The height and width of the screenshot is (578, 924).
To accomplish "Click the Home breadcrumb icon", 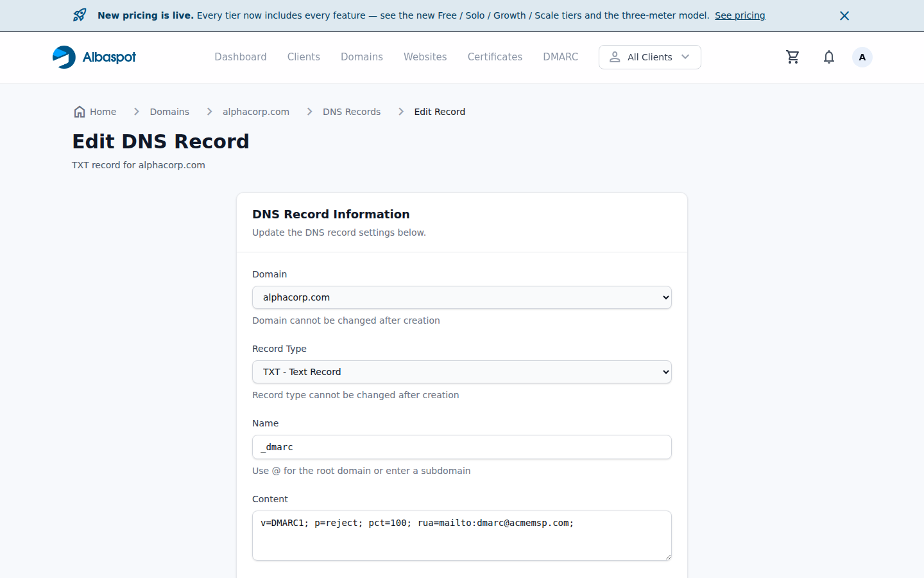I will tap(80, 112).
